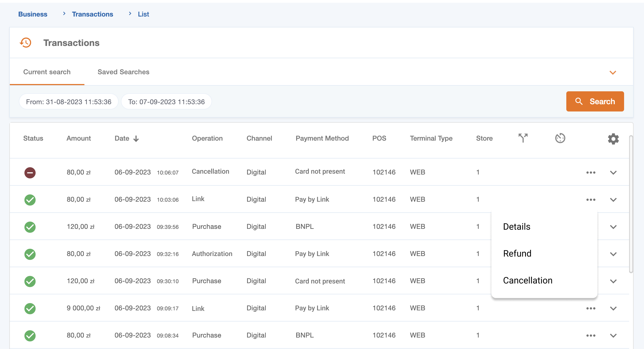Click the transactions history clock icon
Image resolution: width=644 pixels, height=349 pixels.
[x=26, y=43]
